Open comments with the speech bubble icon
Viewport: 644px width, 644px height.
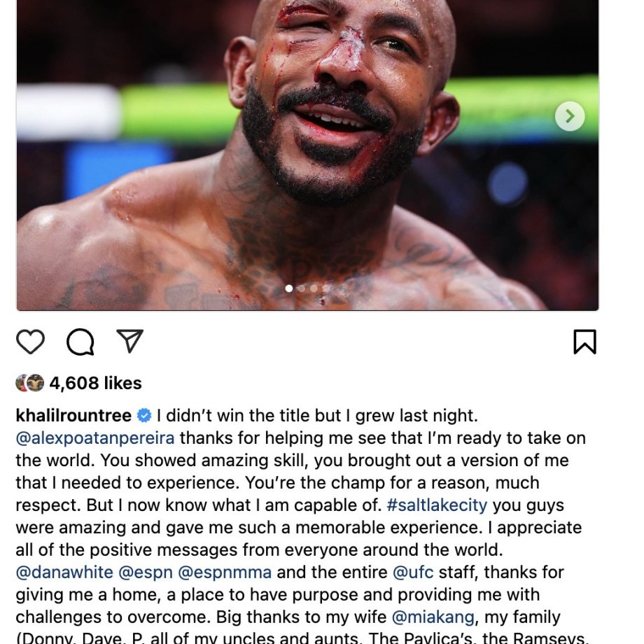tap(80, 342)
